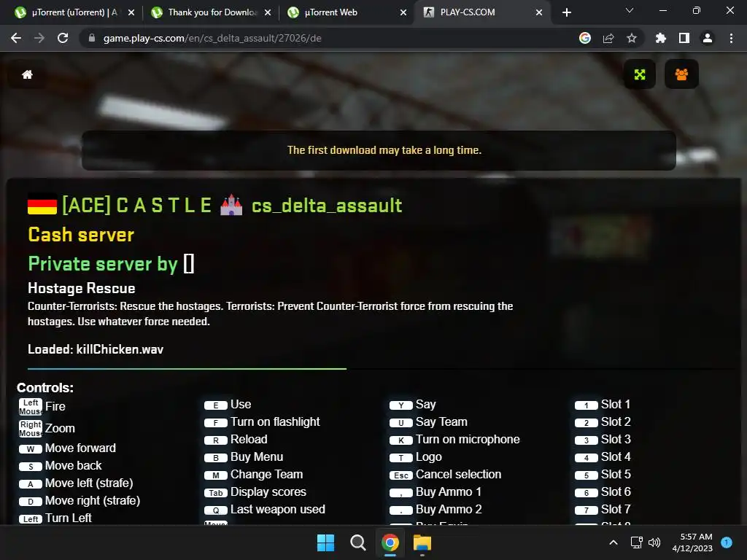This screenshot has width=747, height=560.
Task: Click the Cash server heading
Action: tap(81, 235)
